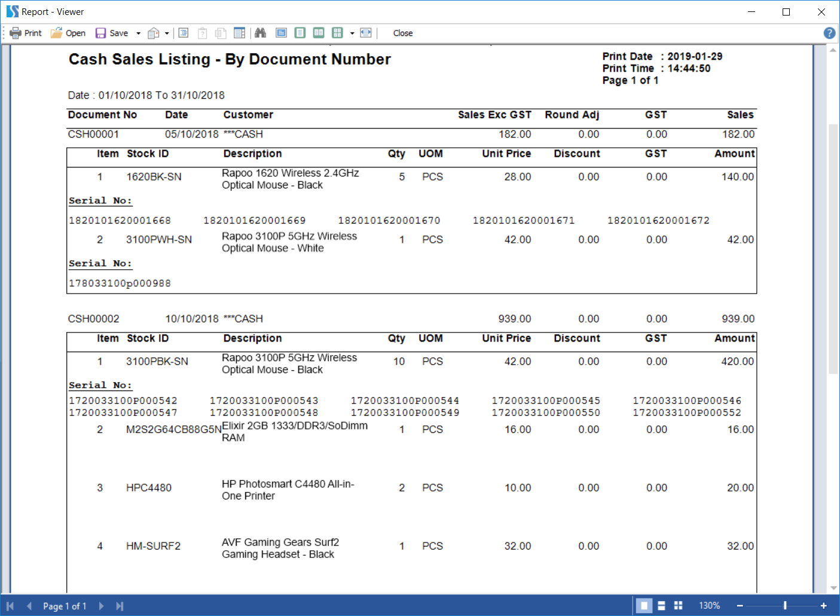Image resolution: width=840 pixels, height=616 pixels.
Task: Open the multiple pages dropdown arrow
Action: click(x=352, y=33)
